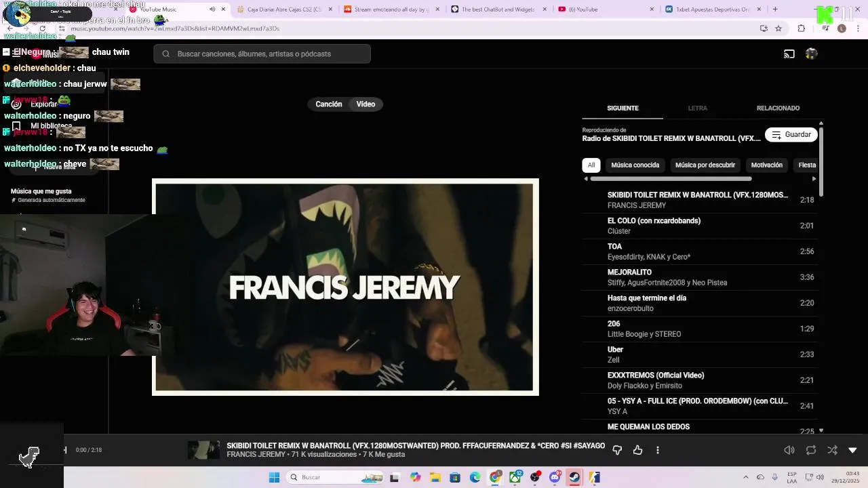Click the Francis Jeremy video player
This screenshot has height=488, width=868.
(x=345, y=287)
